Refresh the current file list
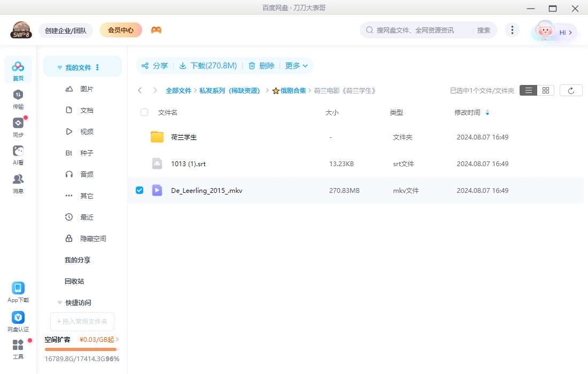 coord(571,90)
